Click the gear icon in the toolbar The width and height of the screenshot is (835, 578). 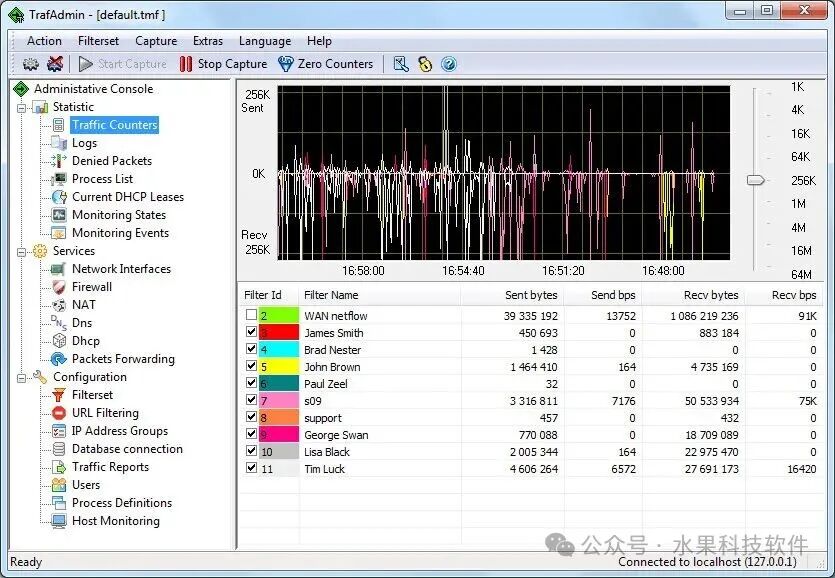pyautogui.click(x=31, y=64)
